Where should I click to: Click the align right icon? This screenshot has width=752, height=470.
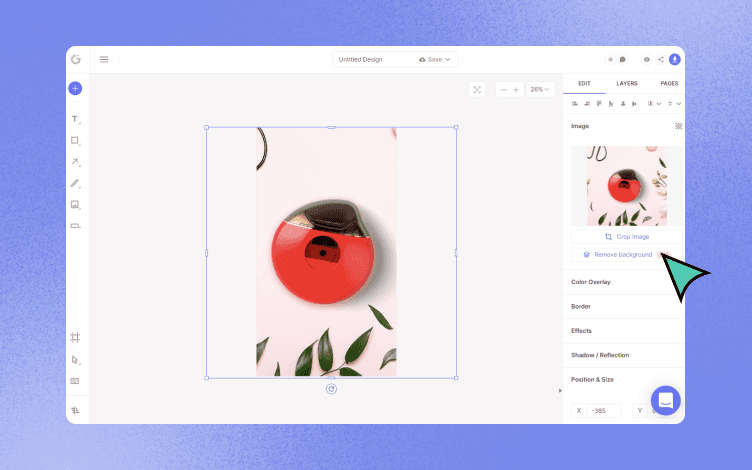click(x=587, y=104)
